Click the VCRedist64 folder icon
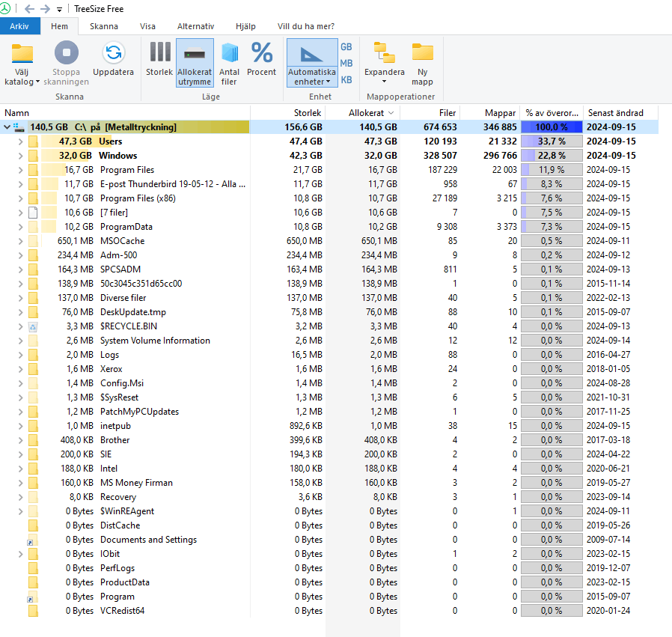 (33, 611)
